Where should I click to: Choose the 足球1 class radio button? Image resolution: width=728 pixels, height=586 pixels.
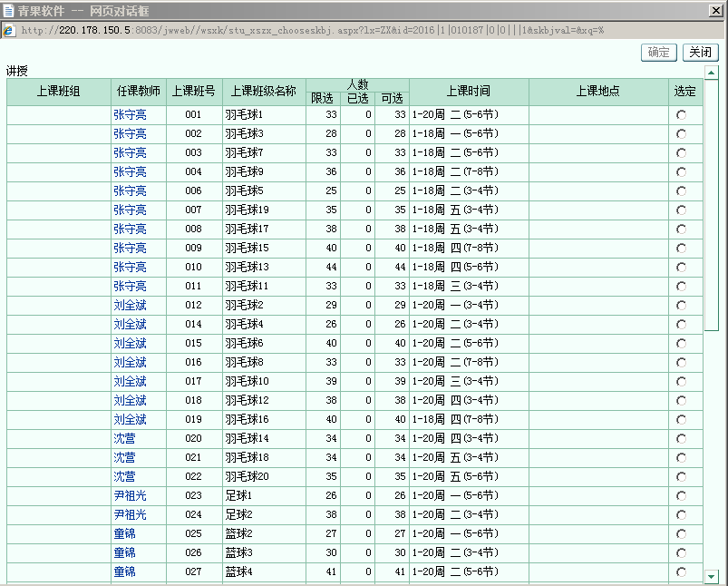pos(681,496)
